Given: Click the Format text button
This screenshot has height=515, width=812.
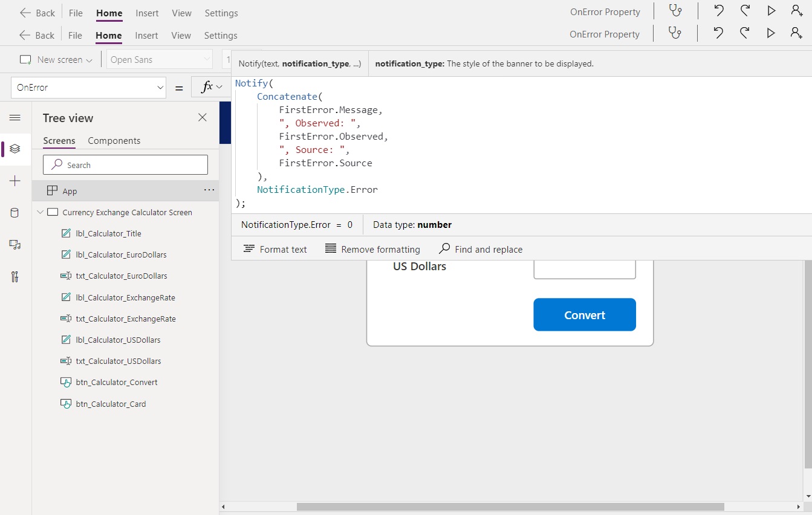Looking at the screenshot, I should point(274,248).
